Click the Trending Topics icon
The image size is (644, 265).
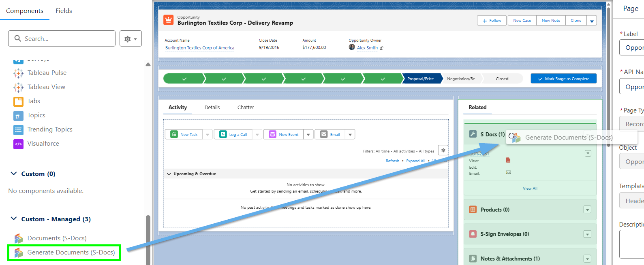pyautogui.click(x=18, y=130)
